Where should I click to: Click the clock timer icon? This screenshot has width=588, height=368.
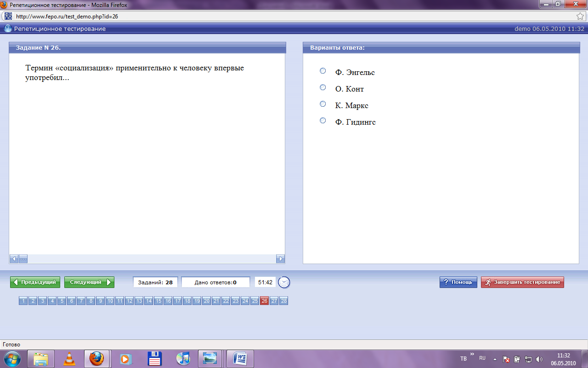(284, 282)
